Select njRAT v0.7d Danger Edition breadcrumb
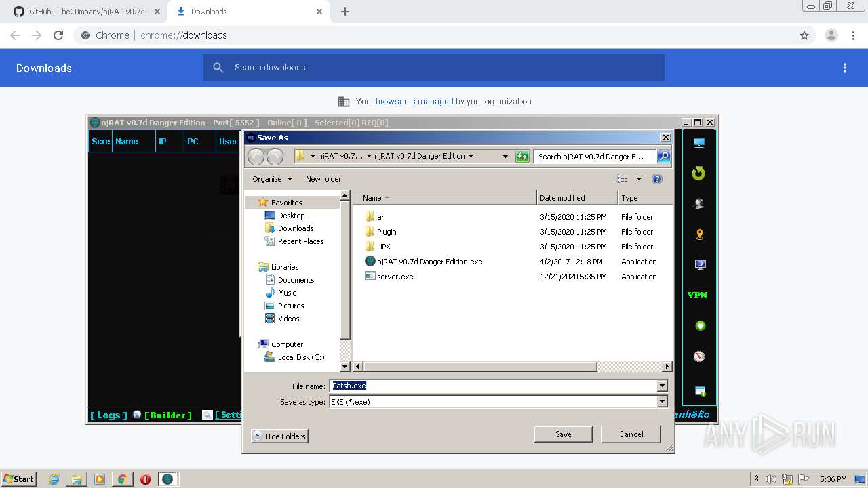The image size is (868, 488). [419, 156]
